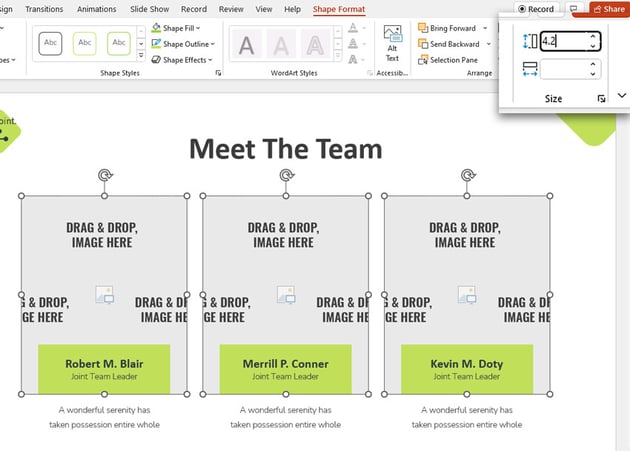The width and height of the screenshot is (630, 451).
Task: Open the Slide Show tab
Action: (x=151, y=9)
